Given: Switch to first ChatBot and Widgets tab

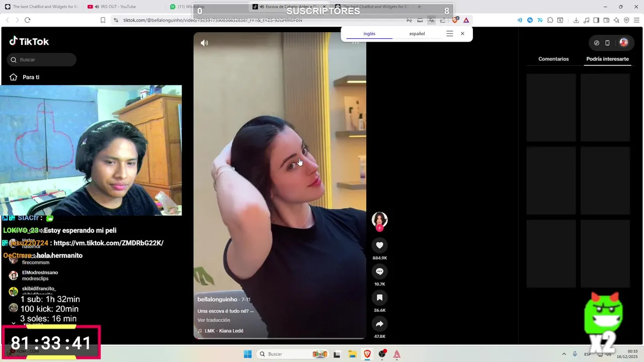Looking at the screenshot, I should (43, 7).
